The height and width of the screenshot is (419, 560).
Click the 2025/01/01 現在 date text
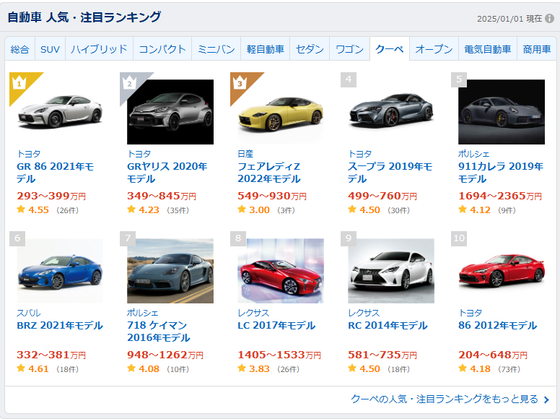[x=510, y=19]
